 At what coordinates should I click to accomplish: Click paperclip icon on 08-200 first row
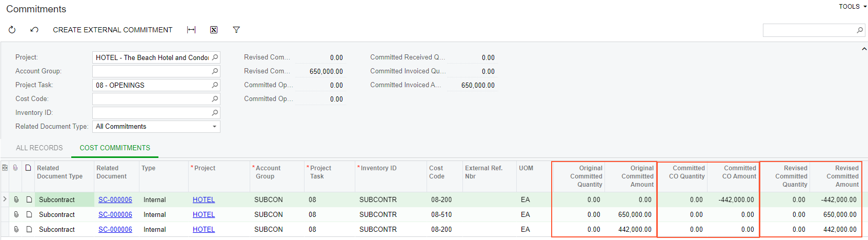tap(16, 199)
